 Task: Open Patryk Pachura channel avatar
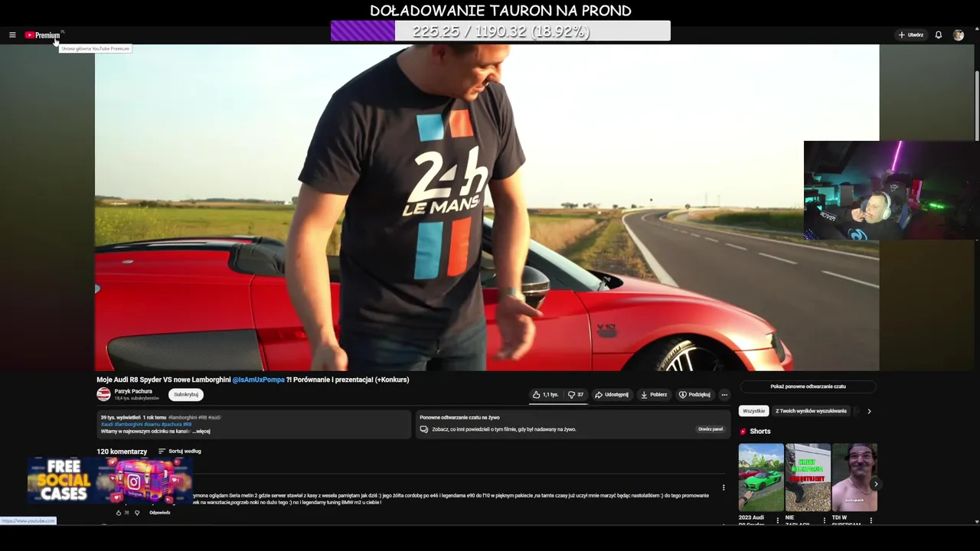point(103,394)
